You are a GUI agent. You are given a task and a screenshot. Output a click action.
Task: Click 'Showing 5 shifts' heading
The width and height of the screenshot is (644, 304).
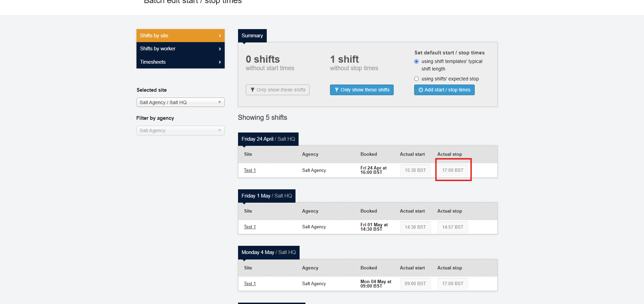point(263,117)
